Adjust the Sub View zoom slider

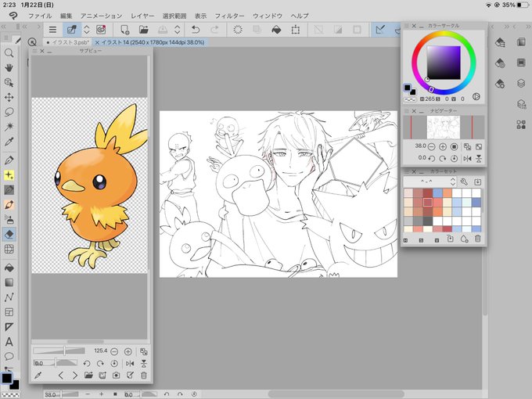[x=59, y=350]
